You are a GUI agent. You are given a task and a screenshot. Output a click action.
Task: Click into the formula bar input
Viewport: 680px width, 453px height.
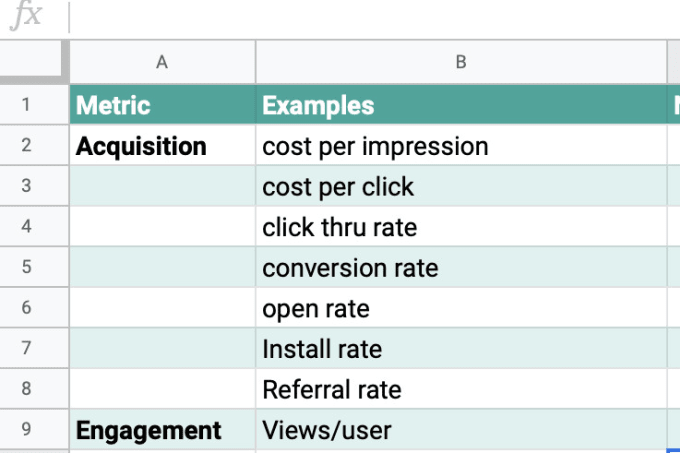pos(375,18)
